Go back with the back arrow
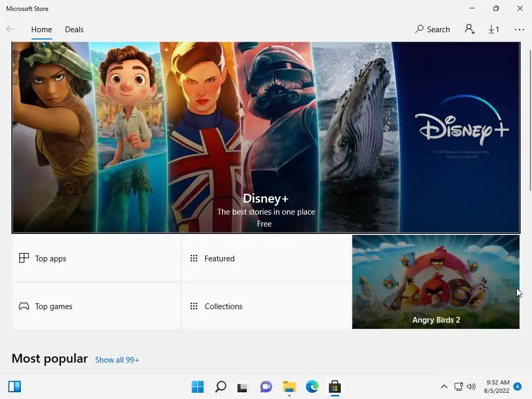Screen dimensions: 532x399 pyautogui.click(x=10, y=30)
